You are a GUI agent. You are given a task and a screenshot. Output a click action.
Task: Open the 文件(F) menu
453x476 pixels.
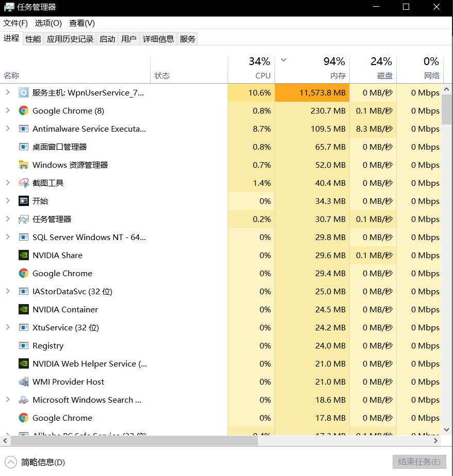(15, 23)
